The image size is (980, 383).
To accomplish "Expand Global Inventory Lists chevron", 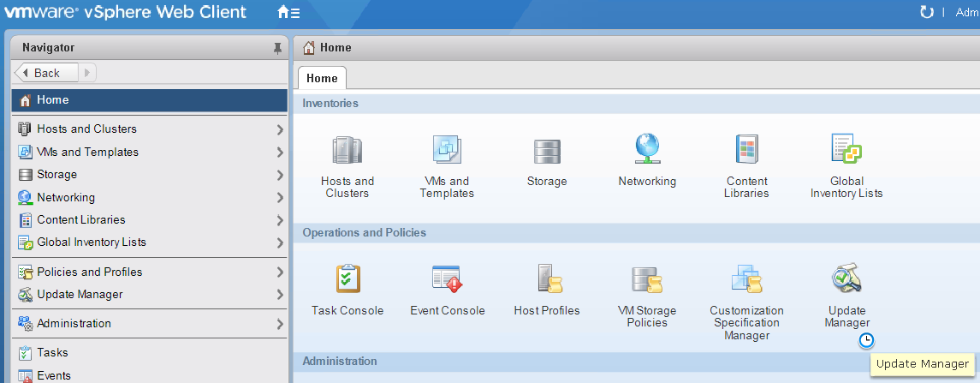I will tap(280, 242).
